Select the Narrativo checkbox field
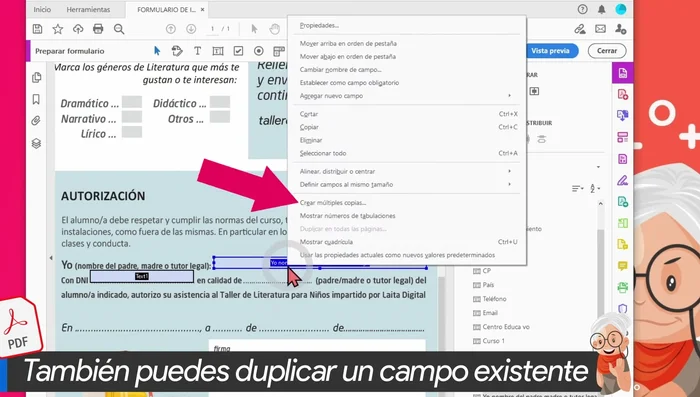Screen dimensions: 700x397 tap(132, 117)
